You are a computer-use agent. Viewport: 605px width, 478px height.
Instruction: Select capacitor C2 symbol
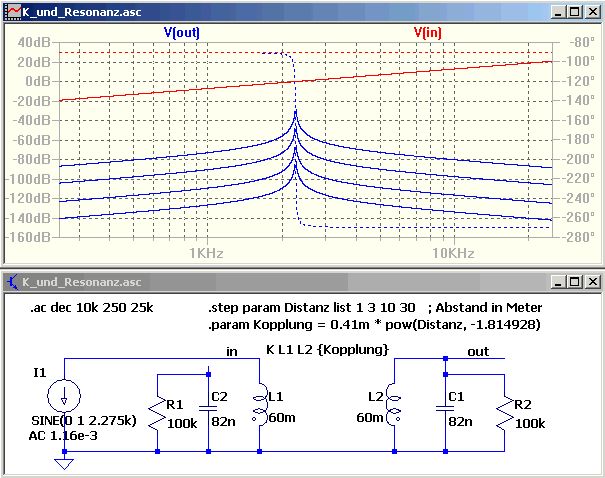coord(208,408)
